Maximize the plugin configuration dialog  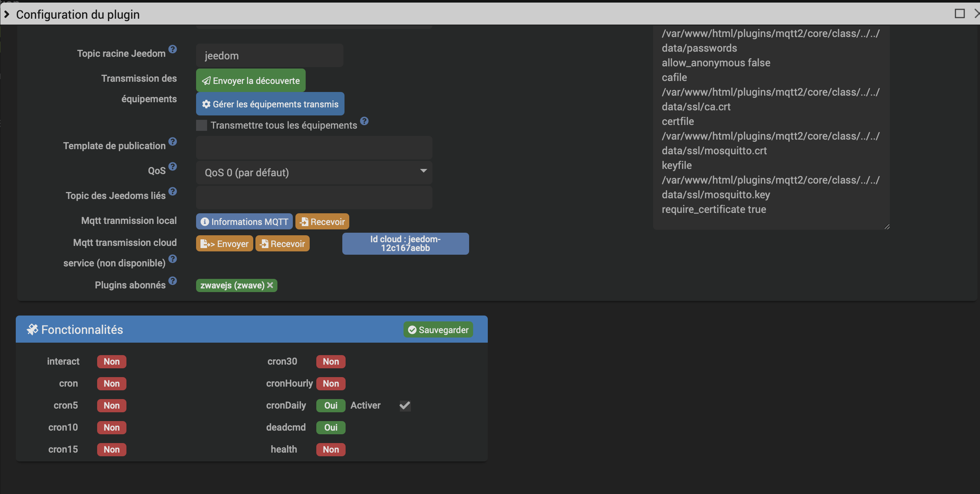click(959, 14)
